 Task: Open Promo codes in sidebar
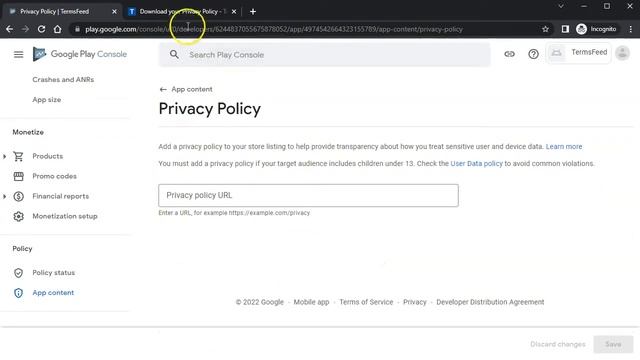[54, 176]
